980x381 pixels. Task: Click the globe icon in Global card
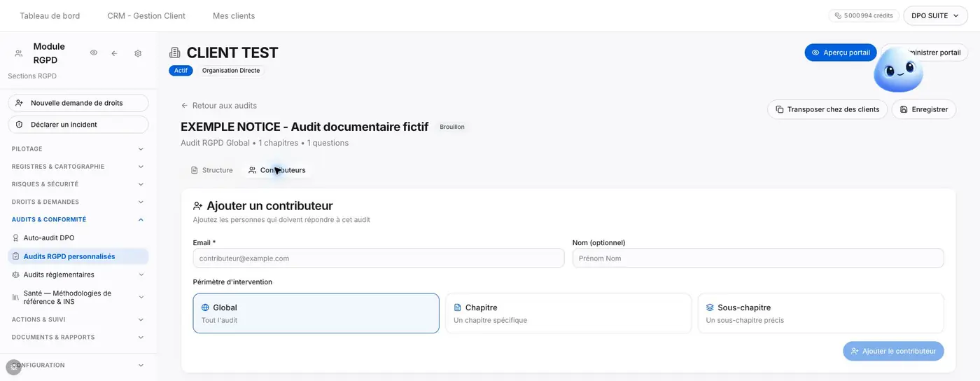[205, 307]
